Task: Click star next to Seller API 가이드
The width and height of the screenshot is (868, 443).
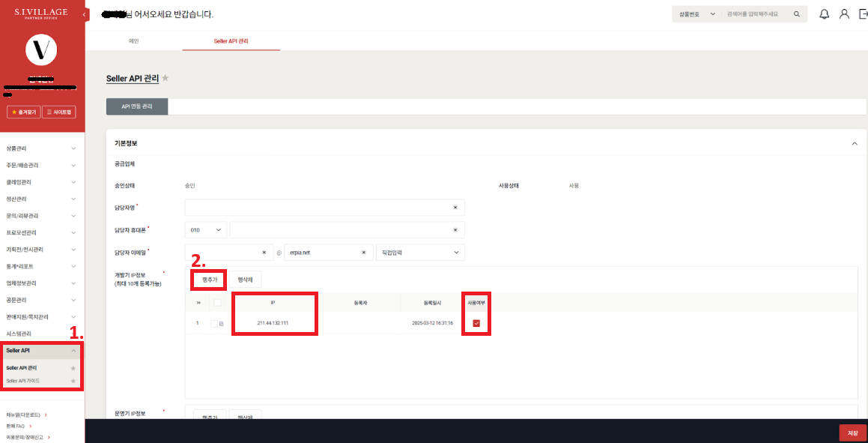Action: point(73,381)
